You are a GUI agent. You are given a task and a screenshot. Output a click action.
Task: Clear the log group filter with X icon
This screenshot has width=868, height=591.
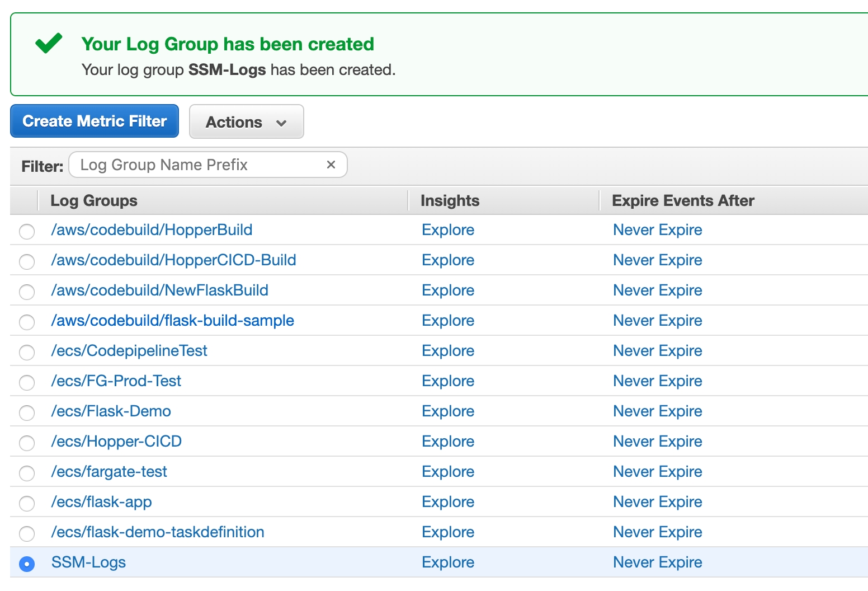331,165
